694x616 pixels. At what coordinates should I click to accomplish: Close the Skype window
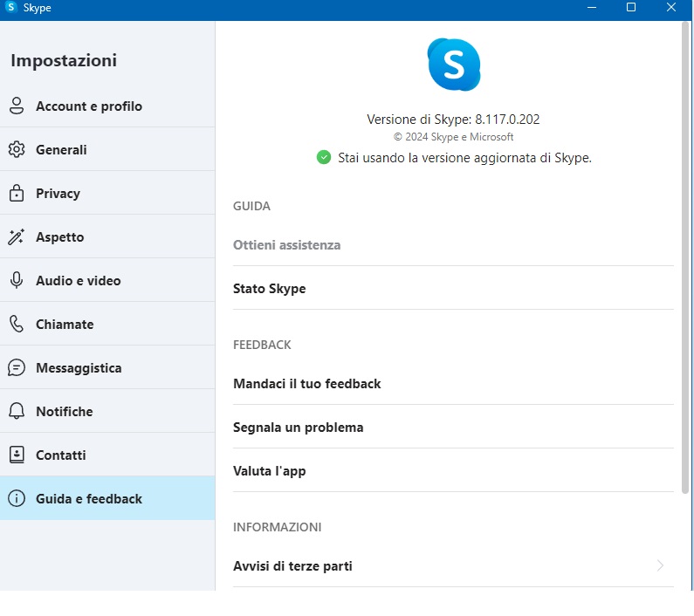point(671,7)
